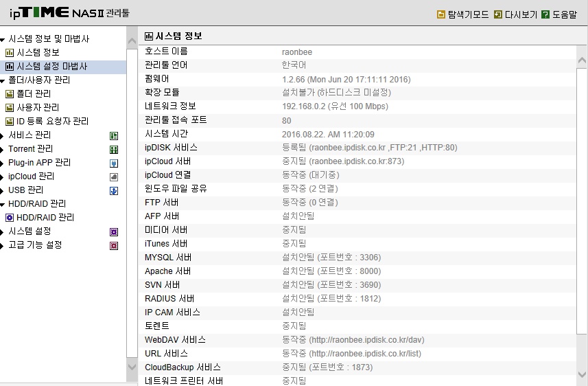Click the 시스템 정보 sidebar chart icon
The height and width of the screenshot is (386, 588).
tap(10, 53)
